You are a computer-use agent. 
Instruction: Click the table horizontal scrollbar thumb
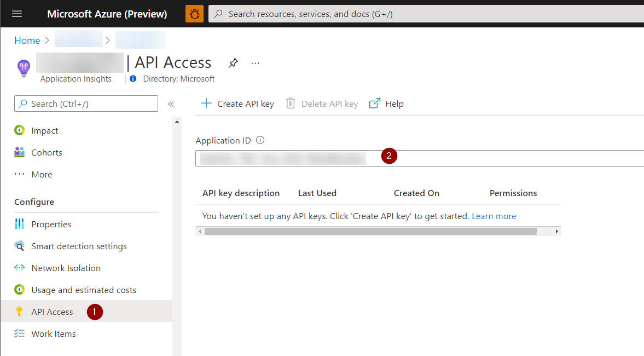[370, 232]
